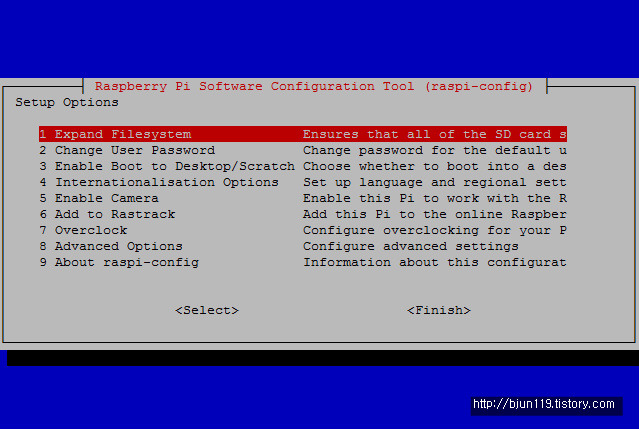This screenshot has width=639, height=429.
Task: Click the Setup Options heading
Action: [67, 102]
